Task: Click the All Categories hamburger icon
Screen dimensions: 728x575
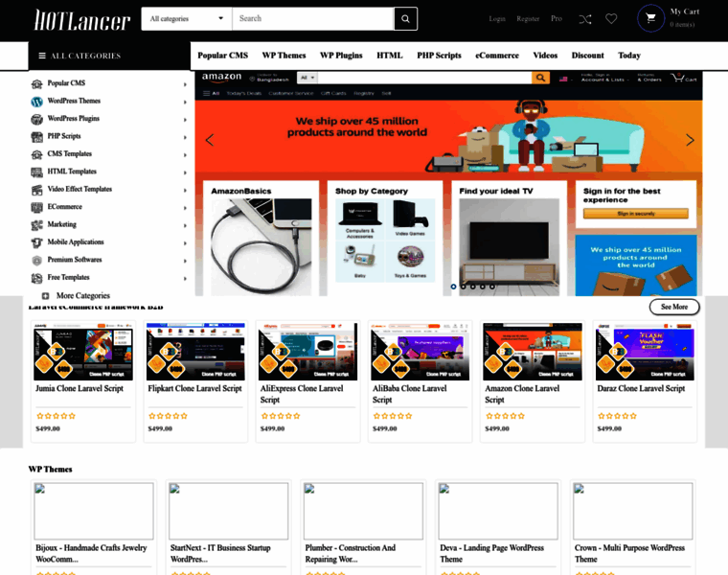Action: [42, 56]
